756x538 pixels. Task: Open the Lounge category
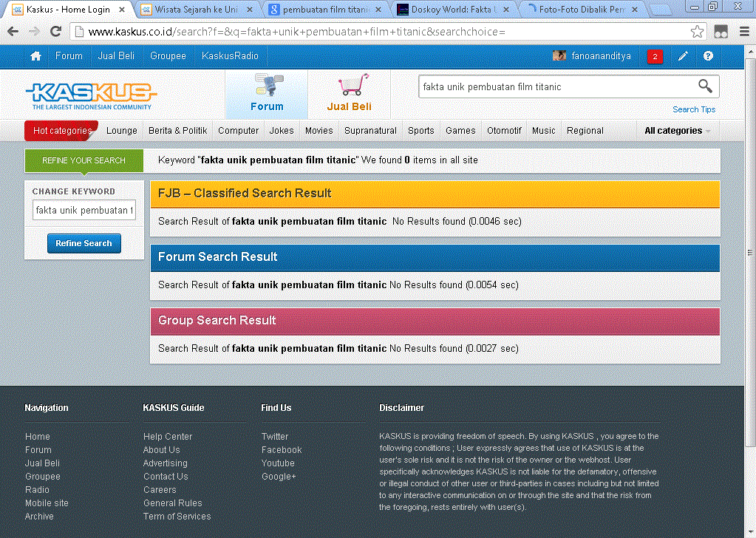coord(121,131)
